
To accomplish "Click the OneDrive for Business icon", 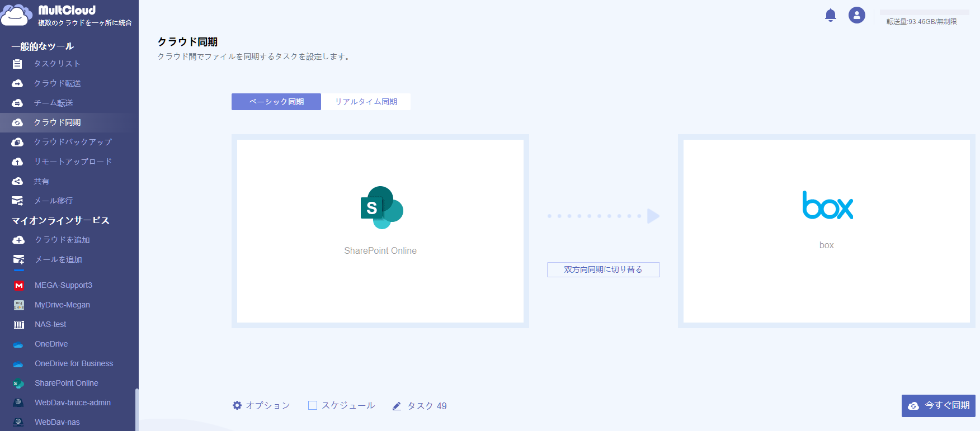I will [18, 364].
